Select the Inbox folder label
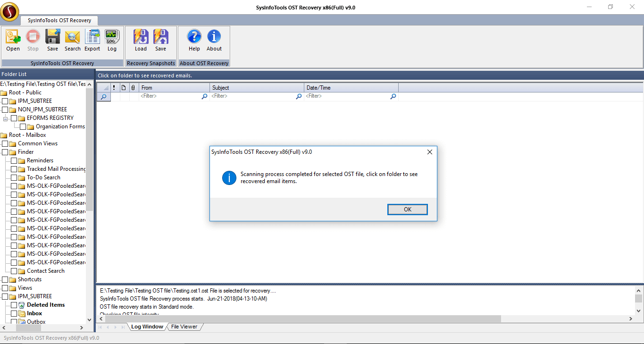This screenshot has width=644, height=344. tap(34, 313)
